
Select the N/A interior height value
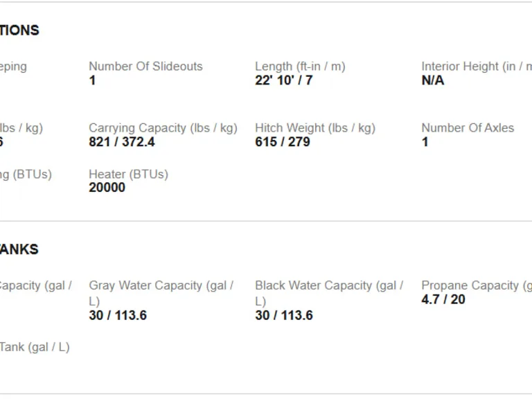tap(432, 80)
